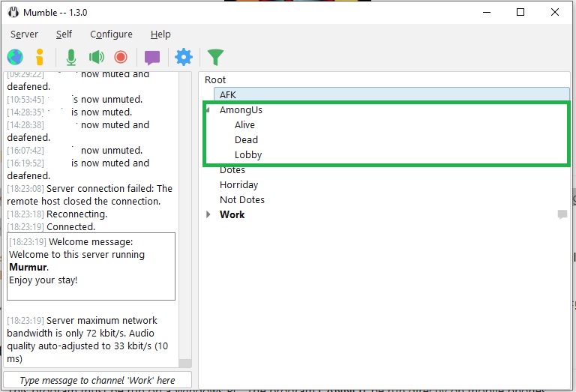Select the Dead sub-channel
576x392 pixels.
(246, 140)
